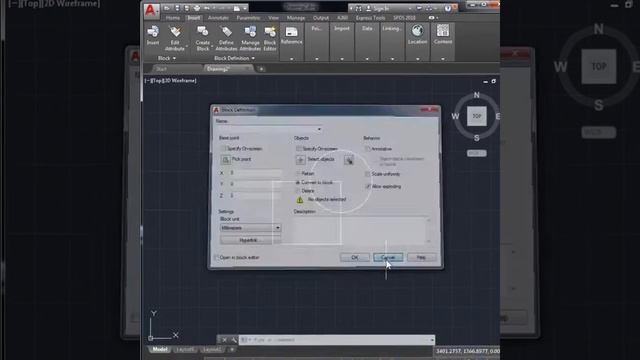Click the plot/print icon in quick access toolbar

click(x=197, y=8)
